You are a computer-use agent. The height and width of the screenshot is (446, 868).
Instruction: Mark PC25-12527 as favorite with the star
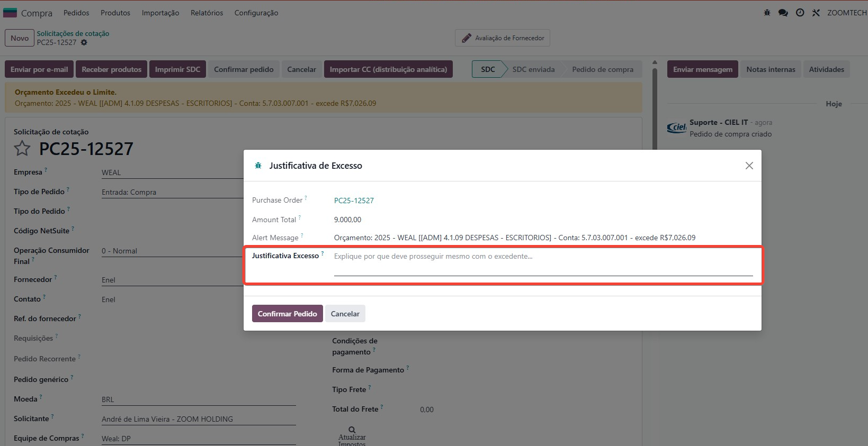[x=22, y=149]
